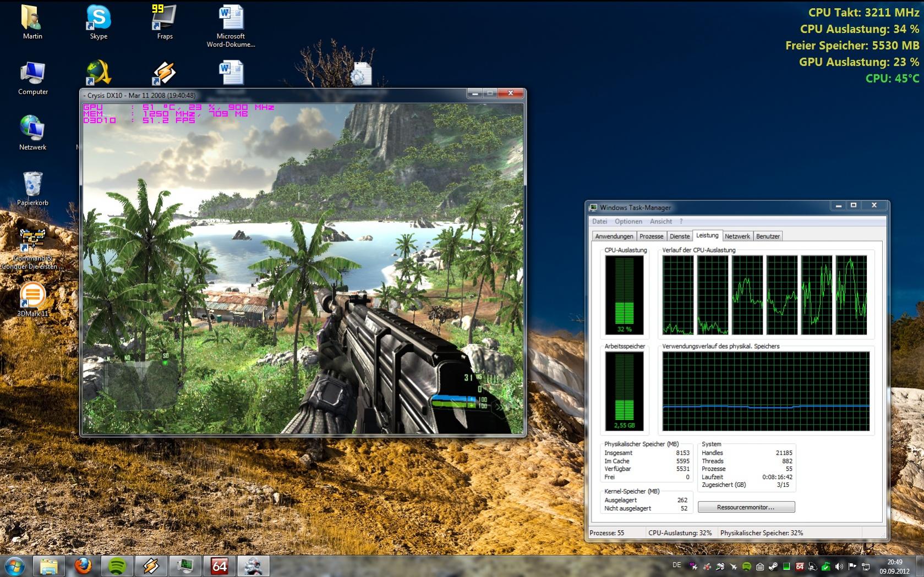This screenshot has width=924, height=577.
Task: Click the Steam icon in the system tray
Action: [773, 566]
